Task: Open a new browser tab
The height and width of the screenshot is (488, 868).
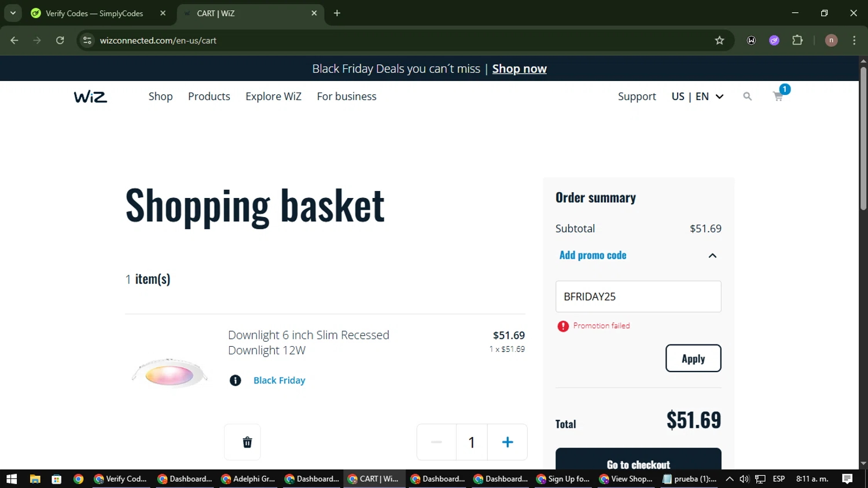Action: 337,13
